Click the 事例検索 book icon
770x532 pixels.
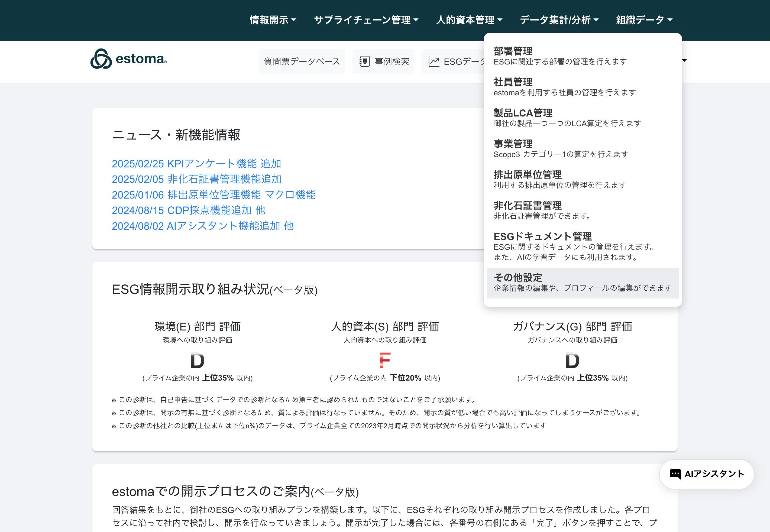tap(364, 62)
